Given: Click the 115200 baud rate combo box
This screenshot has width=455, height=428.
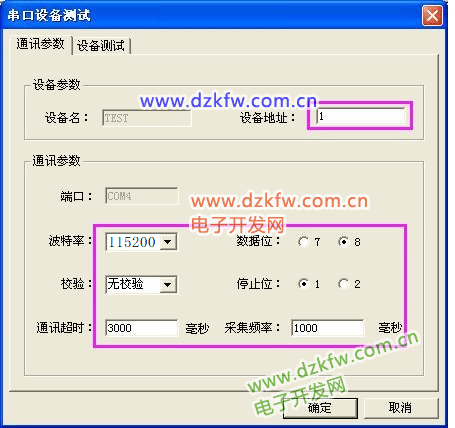Looking at the screenshot, I should click(141, 242).
